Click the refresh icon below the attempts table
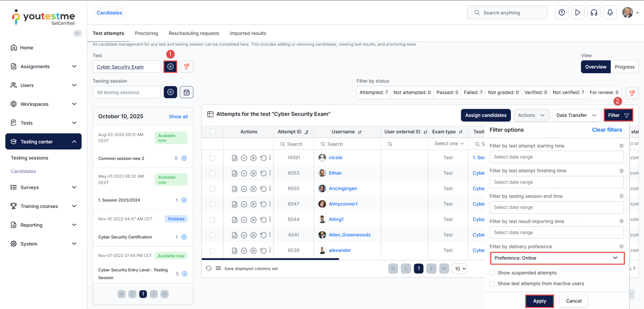This screenshot has height=309, width=644. point(209,268)
